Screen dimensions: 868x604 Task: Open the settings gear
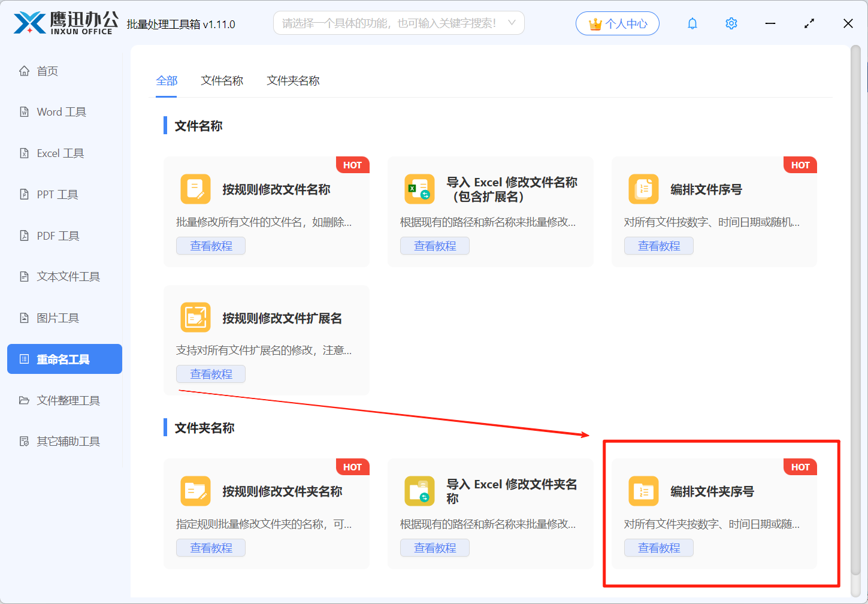click(731, 23)
